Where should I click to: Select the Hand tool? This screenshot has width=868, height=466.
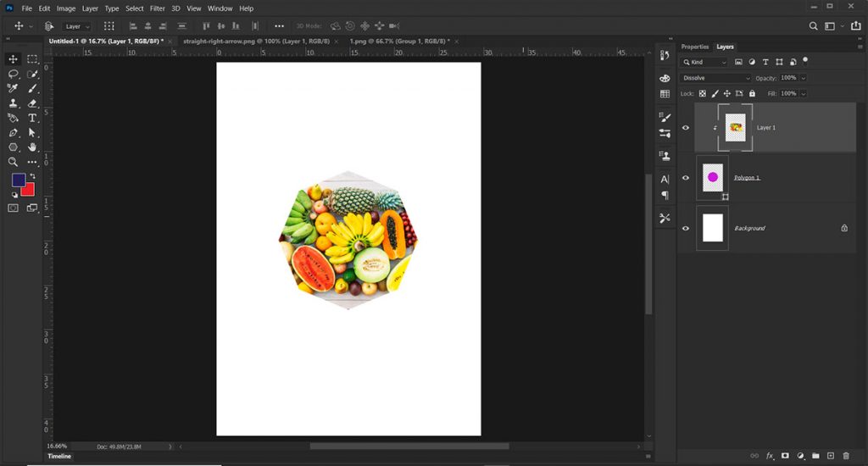[x=32, y=147]
